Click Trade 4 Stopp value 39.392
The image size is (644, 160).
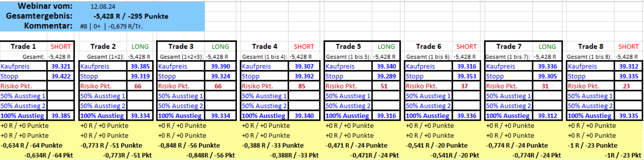coord(304,76)
